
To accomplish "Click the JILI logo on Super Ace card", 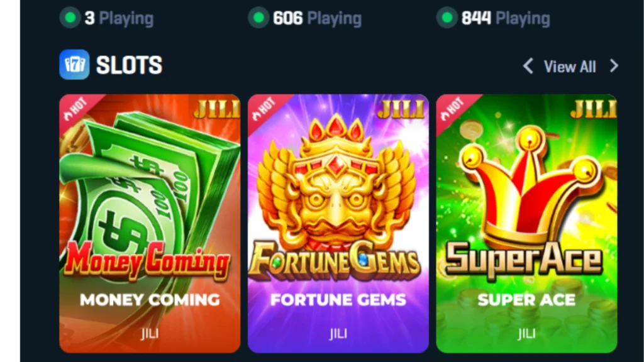I will [594, 109].
